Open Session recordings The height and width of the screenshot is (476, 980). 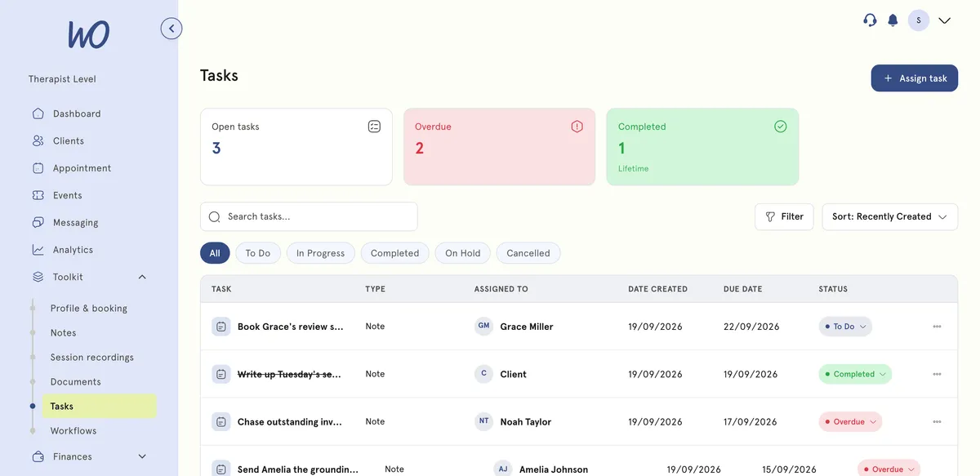pos(91,357)
